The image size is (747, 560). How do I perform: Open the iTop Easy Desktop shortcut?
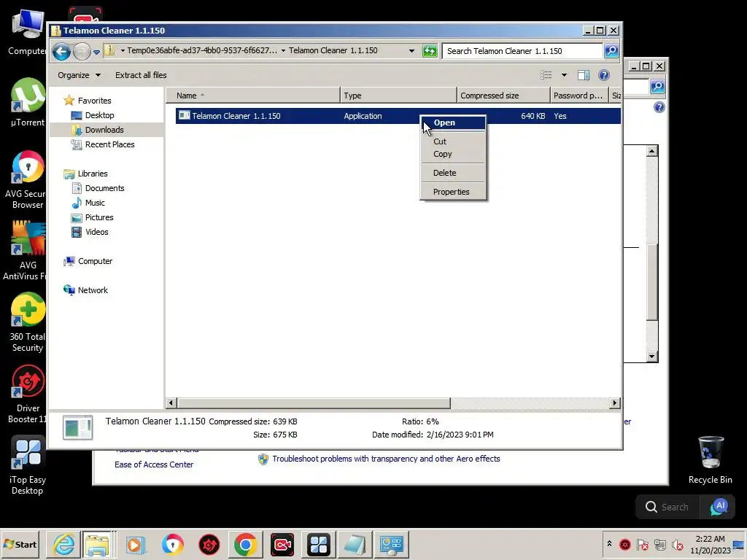28,466
